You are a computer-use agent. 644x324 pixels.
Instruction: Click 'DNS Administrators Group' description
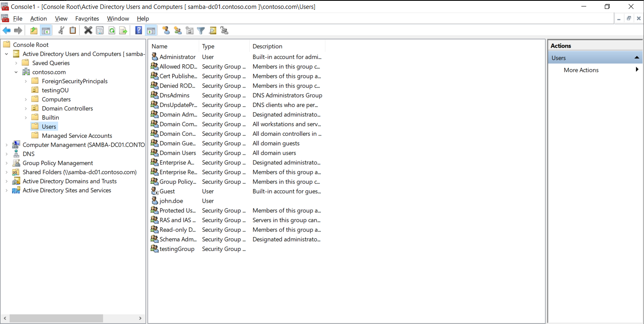(287, 95)
